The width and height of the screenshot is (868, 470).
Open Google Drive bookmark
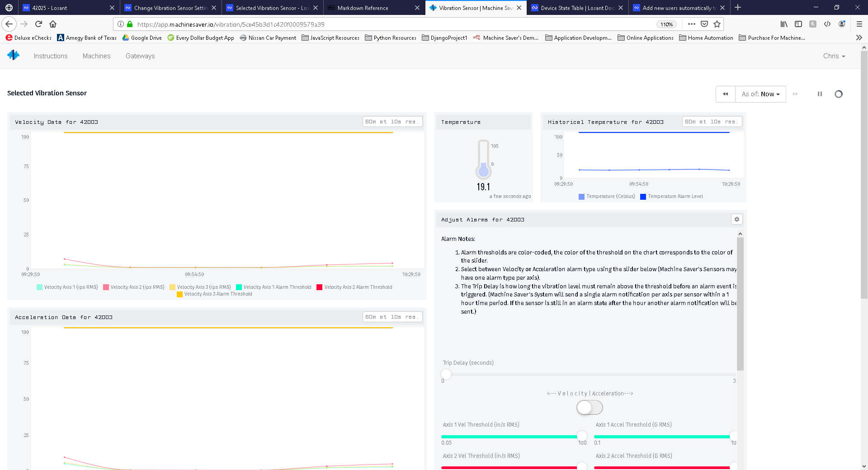pyautogui.click(x=142, y=38)
